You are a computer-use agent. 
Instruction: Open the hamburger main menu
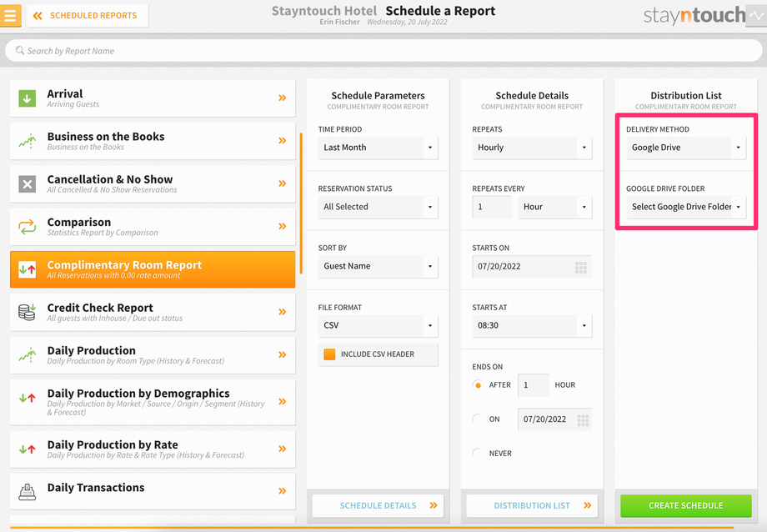click(10, 15)
